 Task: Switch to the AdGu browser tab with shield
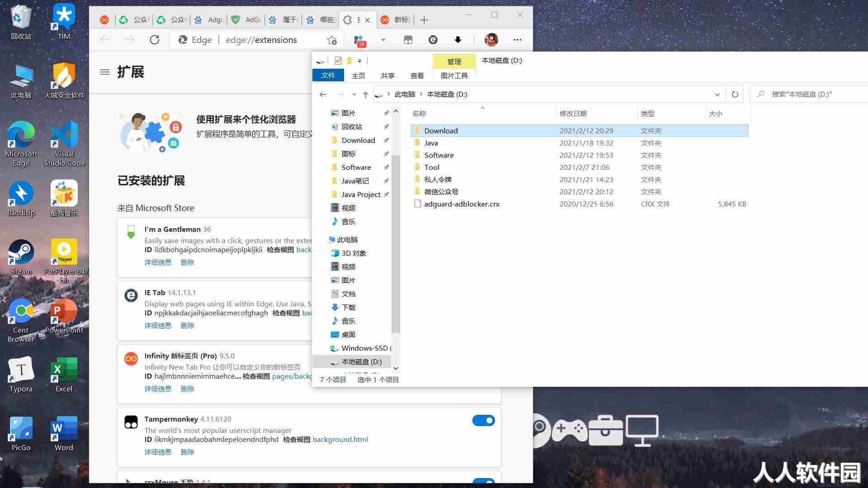tap(246, 20)
